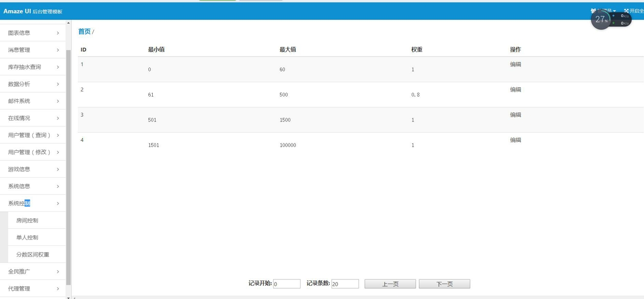Click the 首页 breadcrumb link
This screenshot has width=644, height=299.
pyautogui.click(x=83, y=31)
